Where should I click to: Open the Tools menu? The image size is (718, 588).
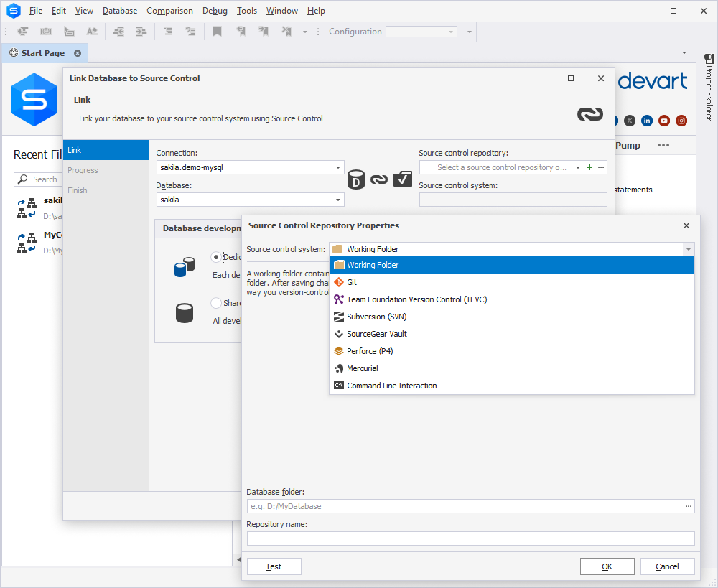247,11
